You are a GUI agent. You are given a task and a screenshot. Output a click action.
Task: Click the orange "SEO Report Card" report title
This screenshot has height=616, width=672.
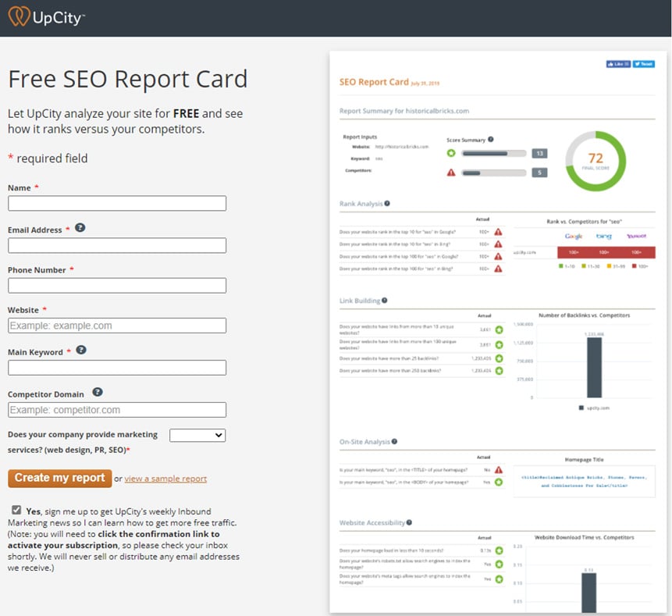(x=374, y=82)
